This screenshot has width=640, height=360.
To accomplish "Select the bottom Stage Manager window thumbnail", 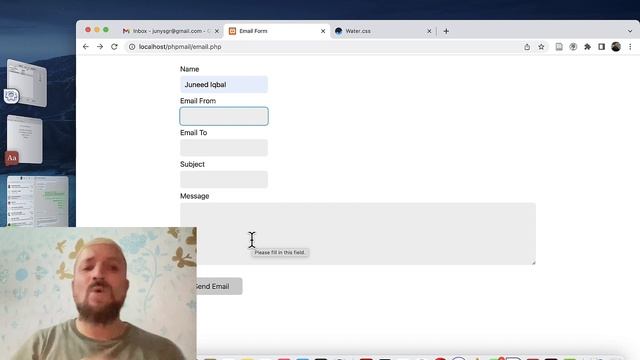I will coord(38,202).
